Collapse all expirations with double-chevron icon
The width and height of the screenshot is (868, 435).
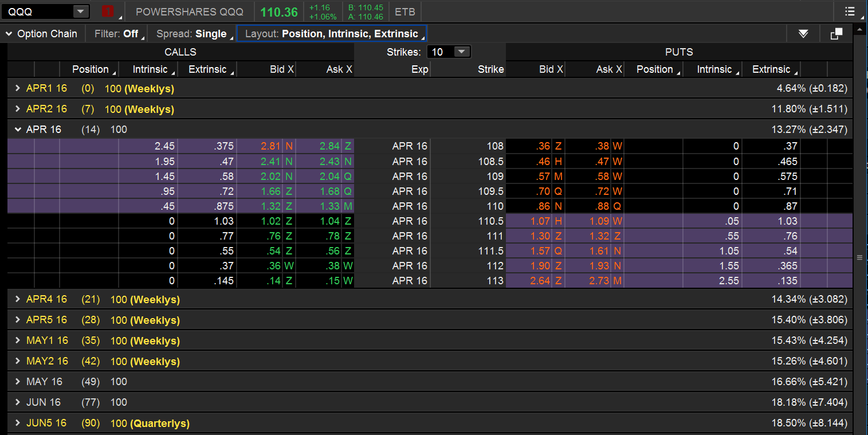[x=803, y=33]
